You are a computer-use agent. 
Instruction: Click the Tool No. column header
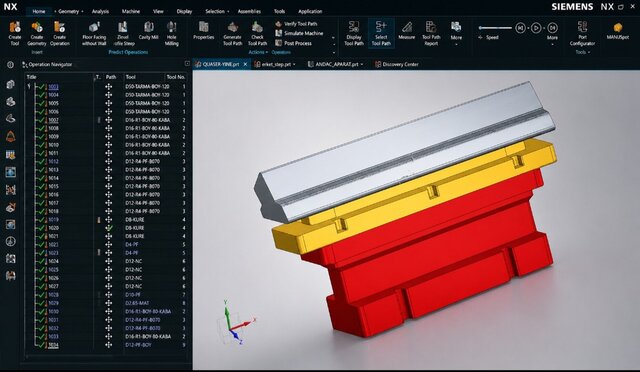click(176, 77)
